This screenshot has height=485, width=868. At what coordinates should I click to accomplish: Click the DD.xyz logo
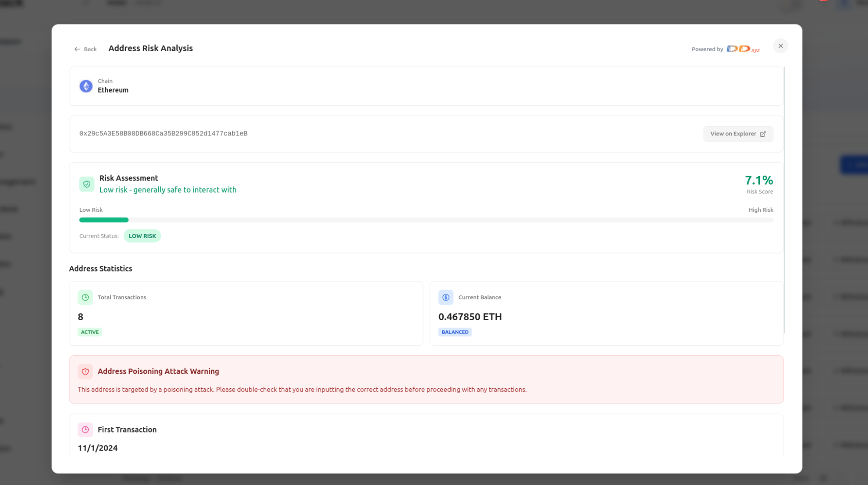743,49
